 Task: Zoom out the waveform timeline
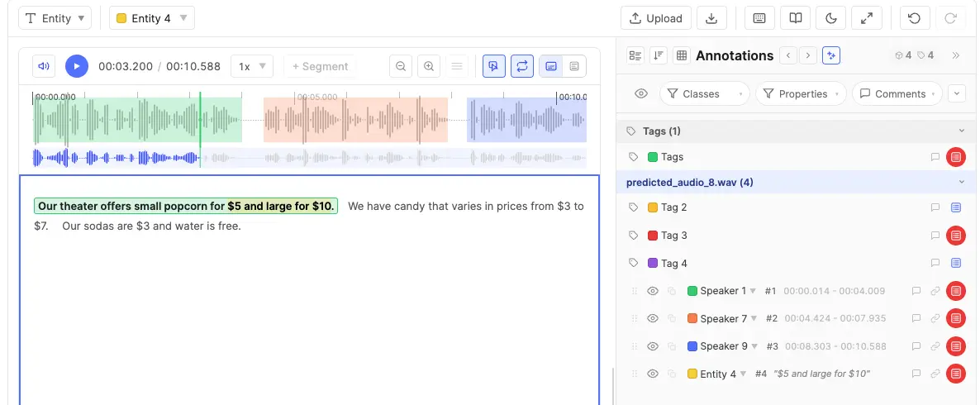coord(401,66)
